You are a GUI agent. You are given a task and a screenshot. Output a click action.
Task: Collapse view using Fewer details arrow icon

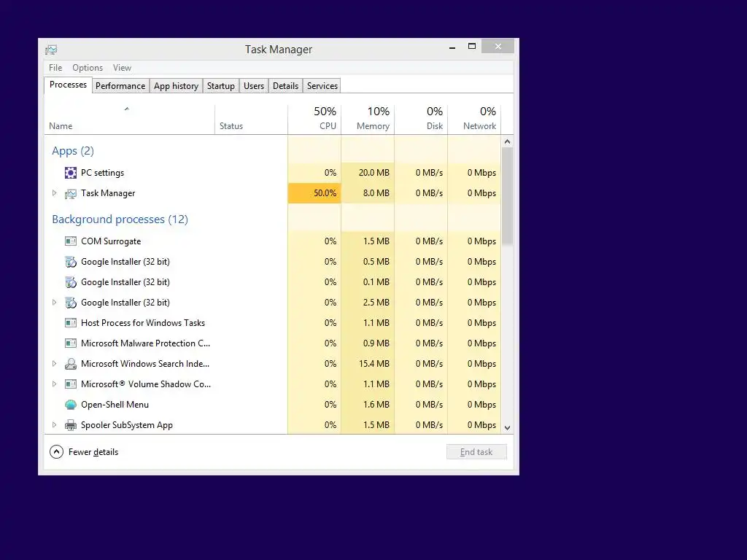click(x=56, y=452)
